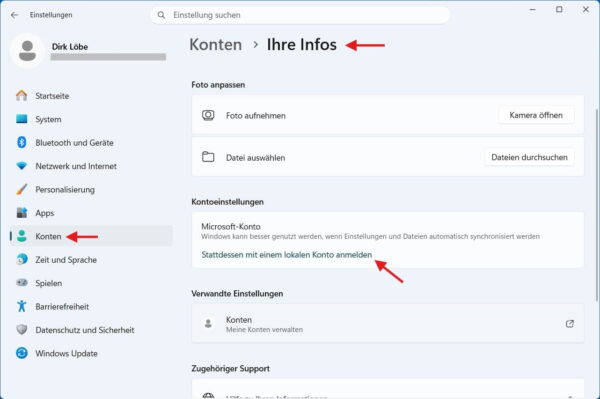This screenshot has height=399, width=600.
Task: Click the Netzwerk wifi icon
Action: click(x=22, y=166)
